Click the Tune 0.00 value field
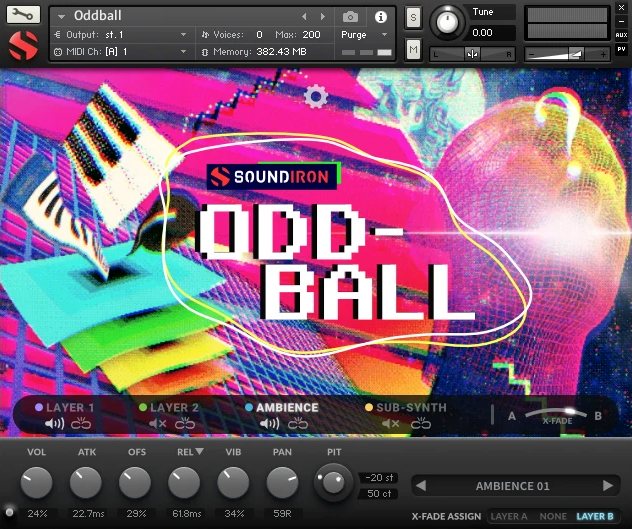Image resolution: width=632 pixels, height=529 pixels. pyautogui.click(x=491, y=33)
